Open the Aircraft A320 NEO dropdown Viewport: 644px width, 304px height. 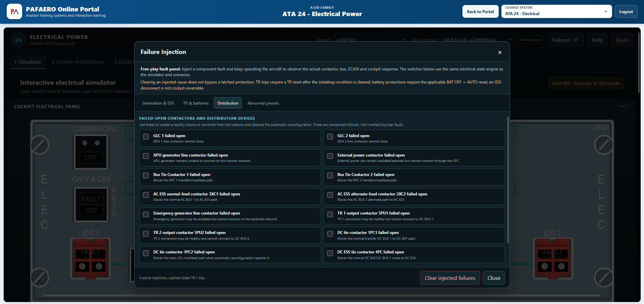[x=369, y=40]
